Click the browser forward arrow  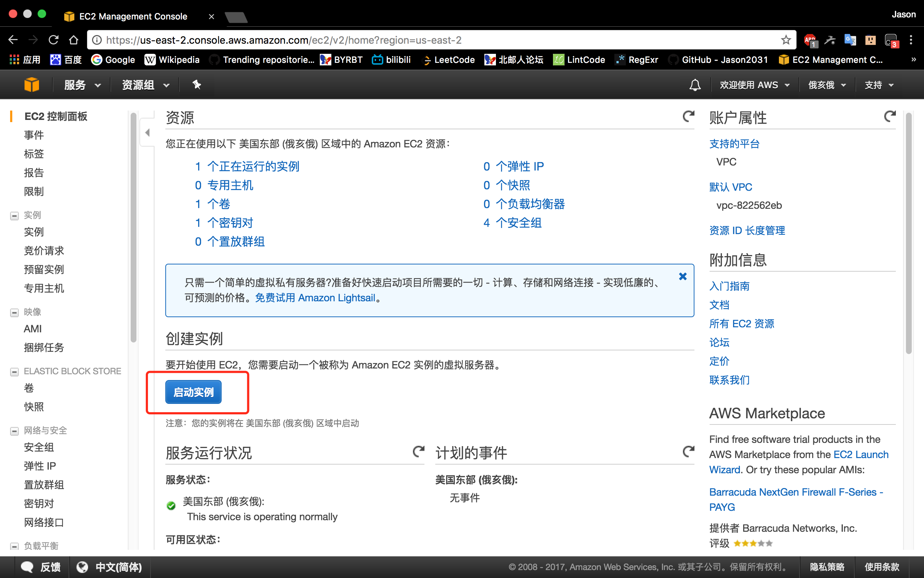coord(34,40)
